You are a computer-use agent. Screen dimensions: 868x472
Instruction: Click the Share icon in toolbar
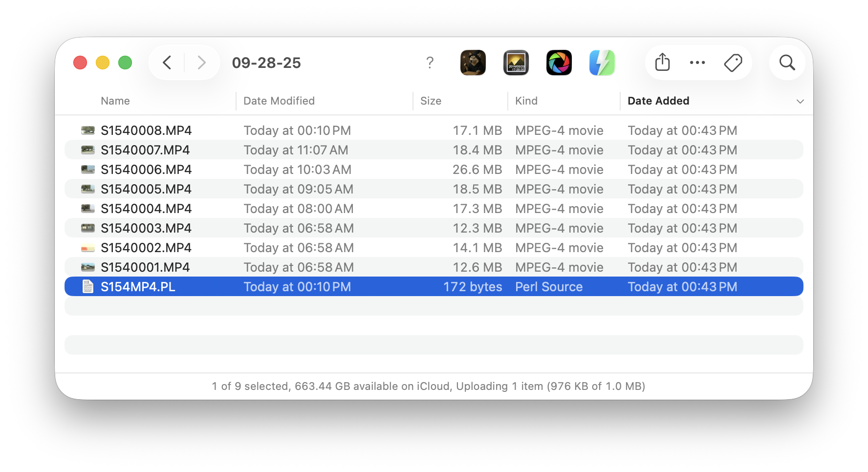[x=662, y=63]
